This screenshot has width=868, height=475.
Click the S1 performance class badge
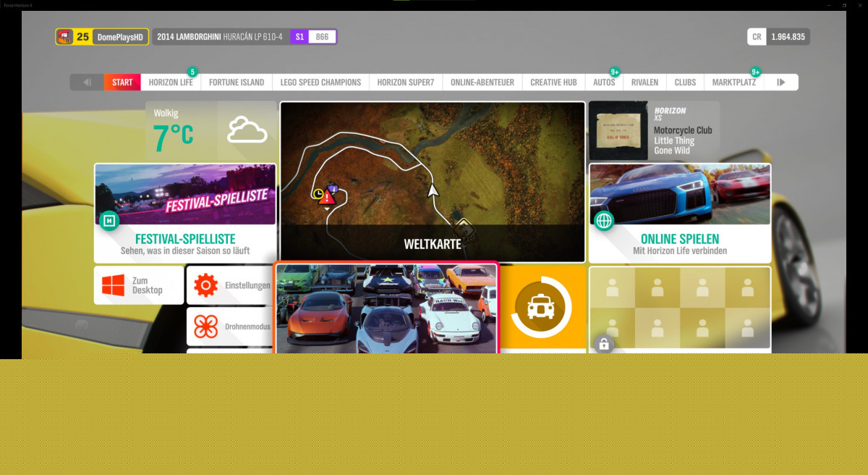[299, 37]
